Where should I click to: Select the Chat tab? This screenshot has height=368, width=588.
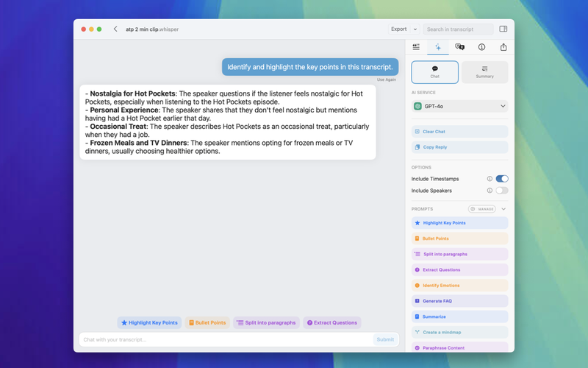pos(435,72)
